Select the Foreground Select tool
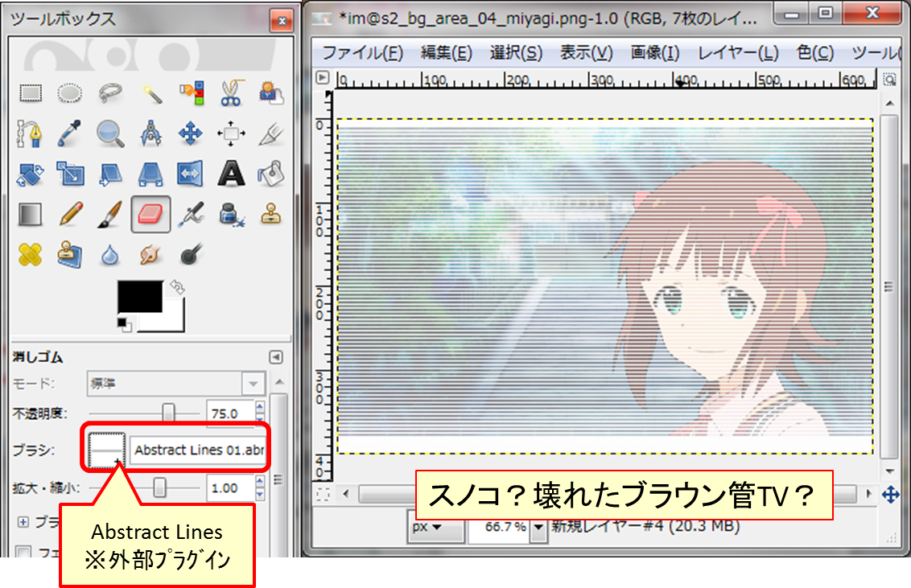Image resolution: width=911 pixels, height=588 pixels. click(270, 93)
